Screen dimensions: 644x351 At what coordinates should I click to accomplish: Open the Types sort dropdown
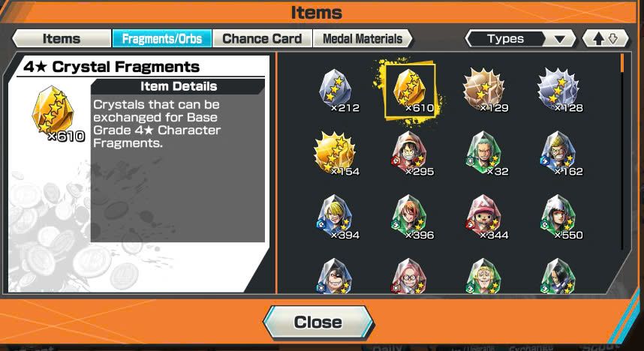[x=520, y=39]
